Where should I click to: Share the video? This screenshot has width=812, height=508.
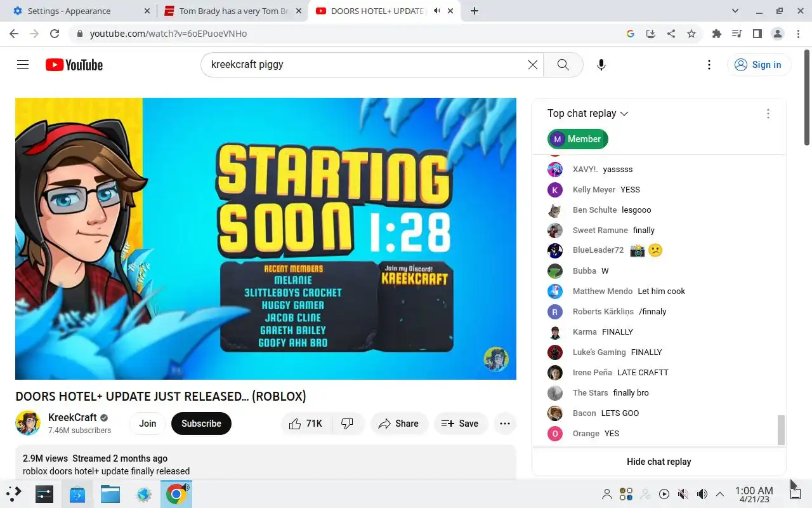pyautogui.click(x=398, y=424)
